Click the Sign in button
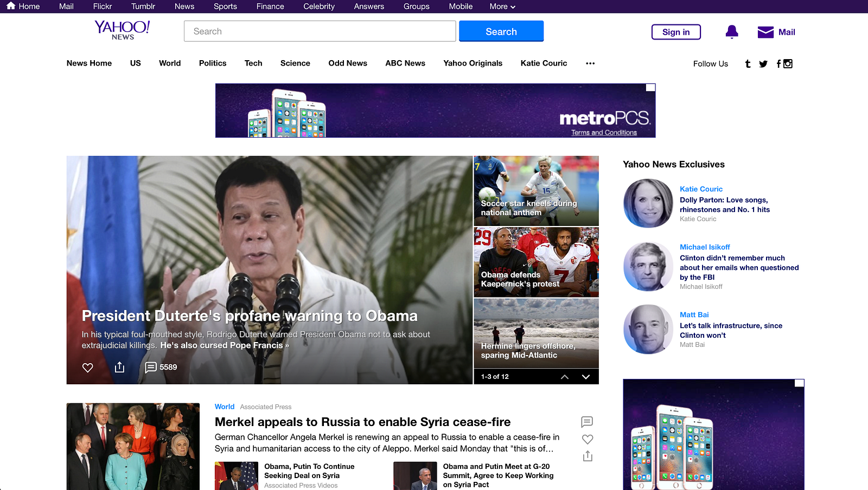Viewport: 868px width, 490px height. [x=676, y=32]
